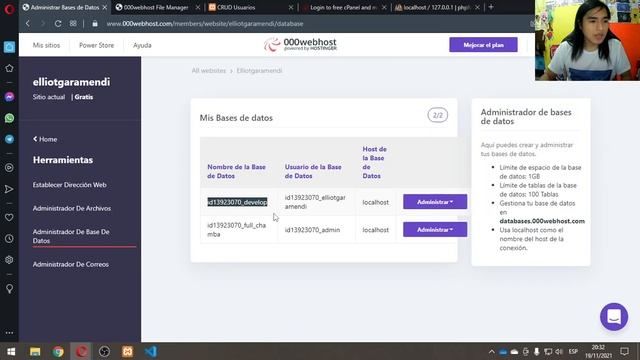The height and width of the screenshot is (360, 640).
Task: Open history clock icon in sidebar
Action: coord(9,239)
